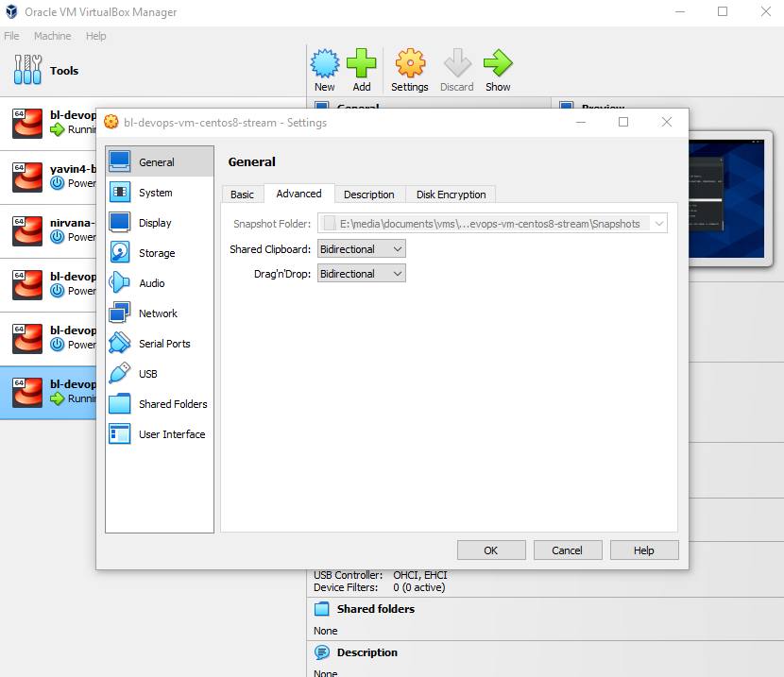Image resolution: width=784 pixels, height=677 pixels.
Task: Click the Help button in Settings dialog
Action: [644, 550]
